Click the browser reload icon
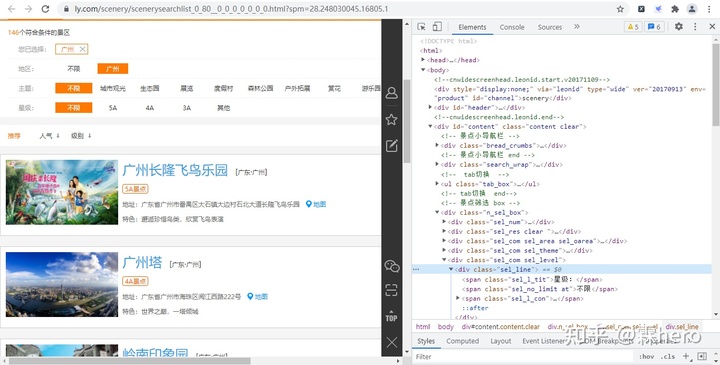720x365 pixels. [45, 9]
